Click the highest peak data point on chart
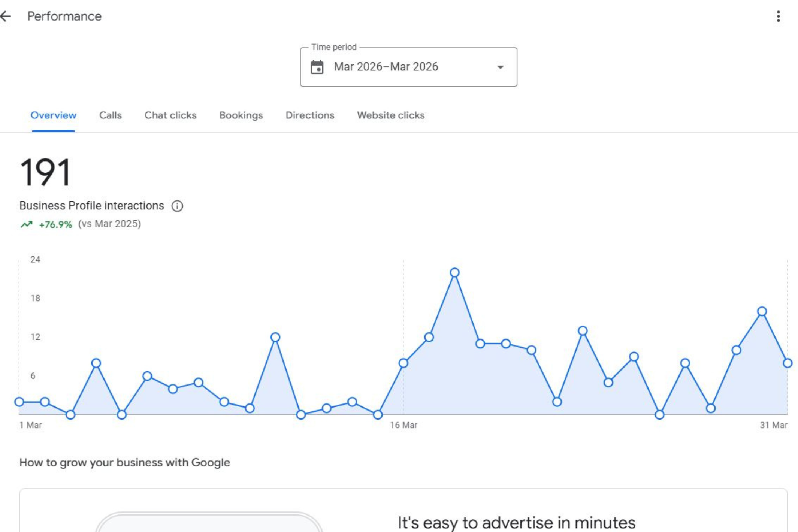This screenshot has width=798, height=532. coord(454,273)
